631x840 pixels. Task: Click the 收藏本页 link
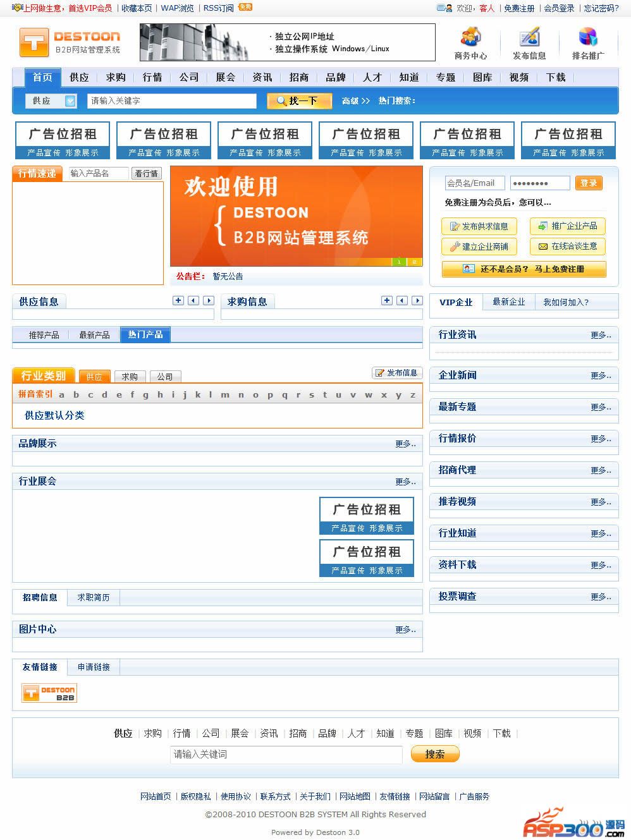coord(137,8)
